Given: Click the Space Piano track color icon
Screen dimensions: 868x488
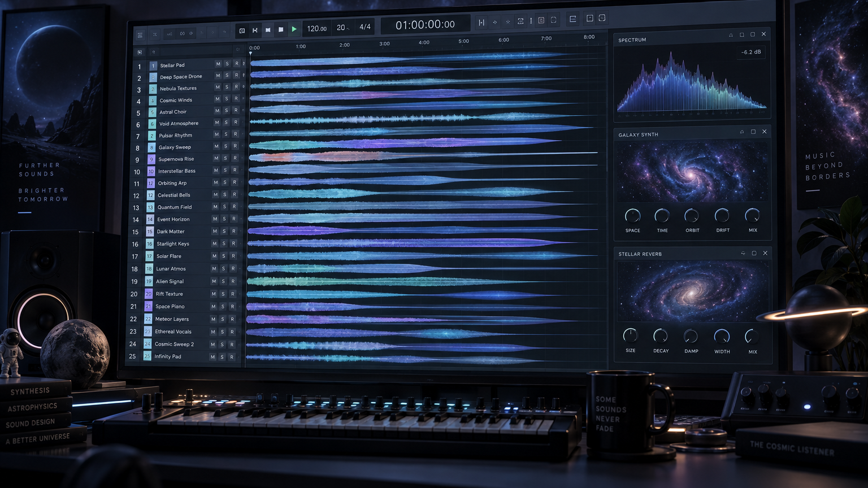Looking at the screenshot, I should [148, 306].
